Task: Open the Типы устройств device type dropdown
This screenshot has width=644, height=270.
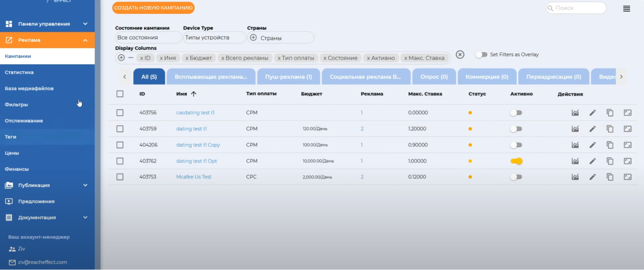Action: pos(214,38)
